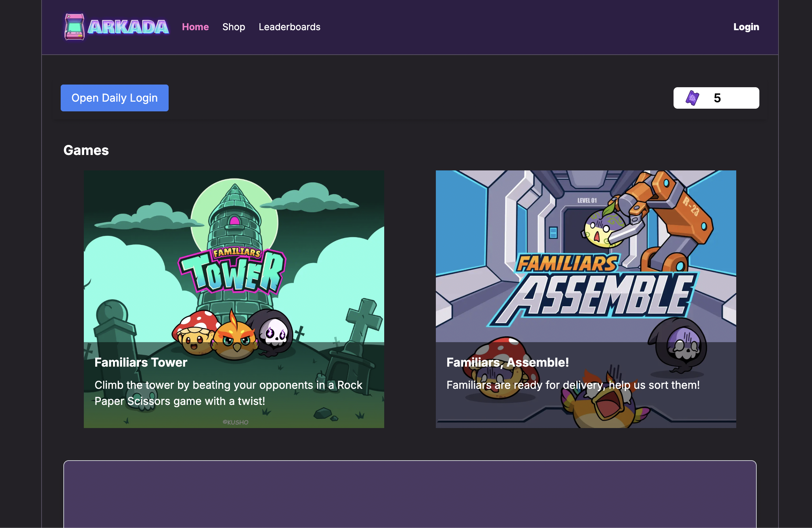Open the Familiars Tower game card

234,300
